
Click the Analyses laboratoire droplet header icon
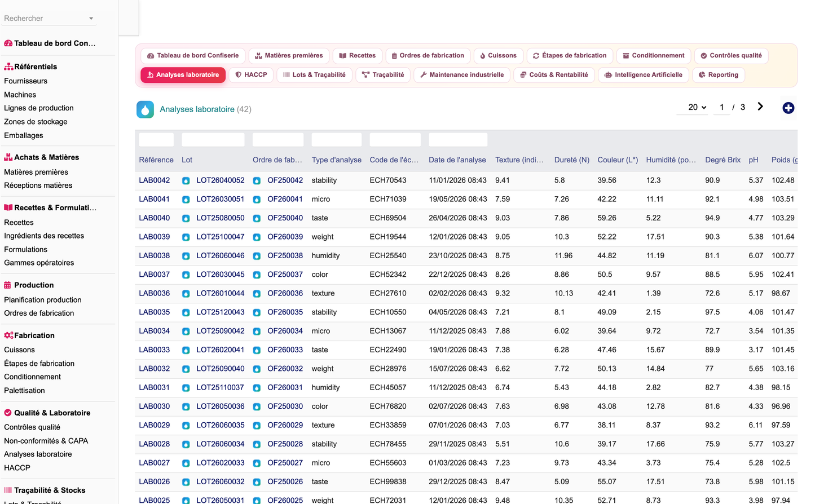click(146, 109)
